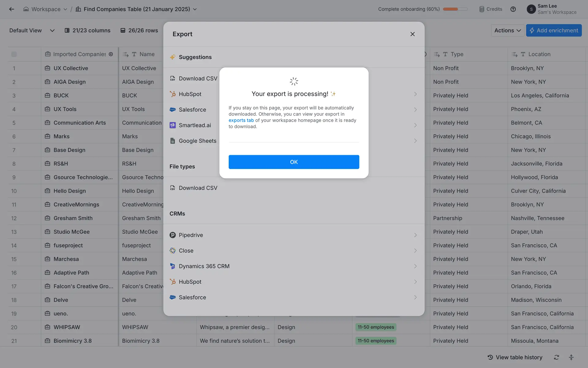
Task: Select Download CSV under File types
Action: 198,188
